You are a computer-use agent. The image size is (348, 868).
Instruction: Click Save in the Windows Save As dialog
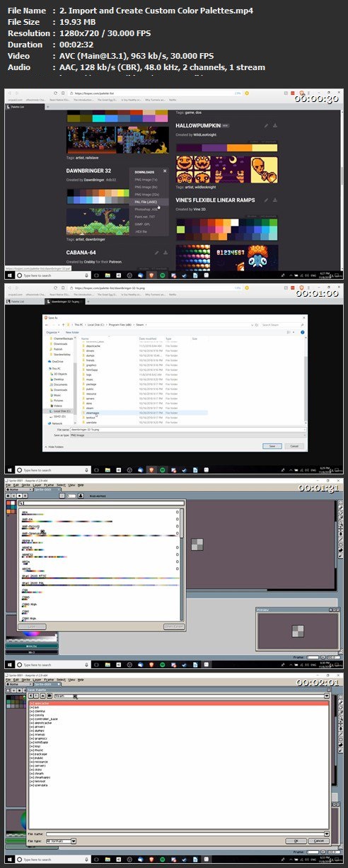click(x=272, y=446)
